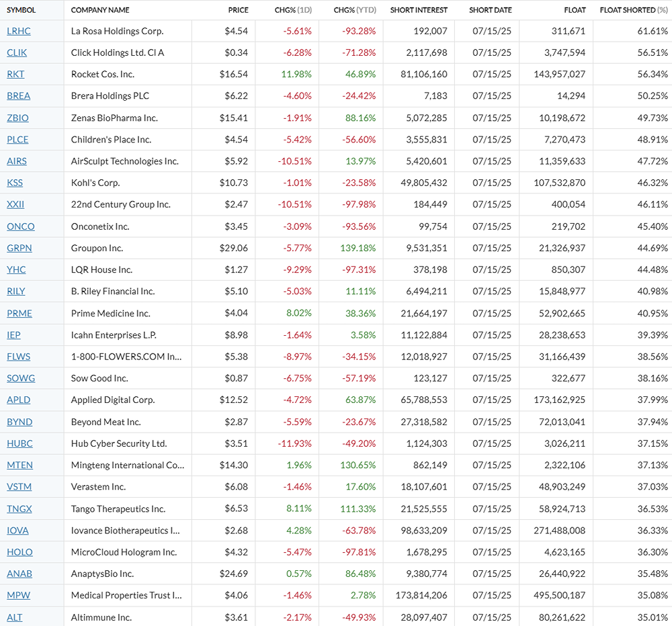Image resolution: width=672 pixels, height=626 pixels.
Task: Click Prime Medicine 8.02% daily change
Action: pyautogui.click(x=299, y=313)
